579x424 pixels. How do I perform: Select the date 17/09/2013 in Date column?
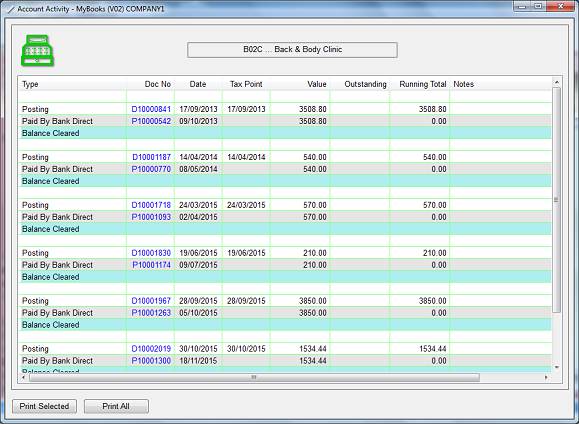pyautogui.click(x=198, y=109)
